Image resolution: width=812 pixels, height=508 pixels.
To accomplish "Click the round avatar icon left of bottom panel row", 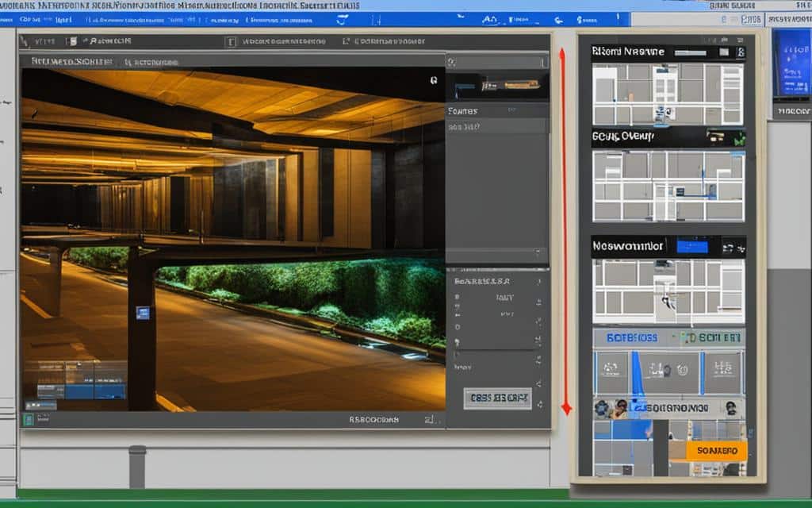I will [x=603, y=408].
